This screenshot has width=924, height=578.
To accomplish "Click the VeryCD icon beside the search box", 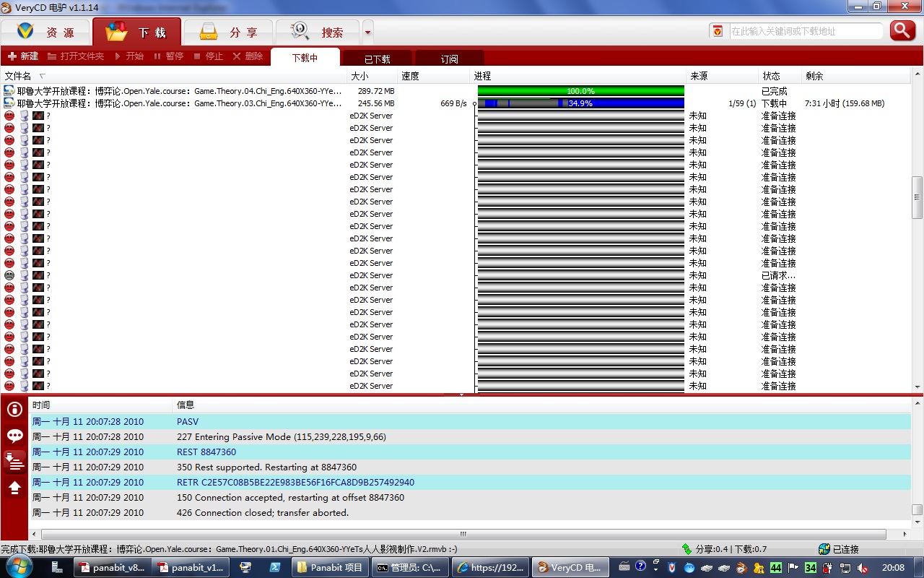I will (717, 31).
